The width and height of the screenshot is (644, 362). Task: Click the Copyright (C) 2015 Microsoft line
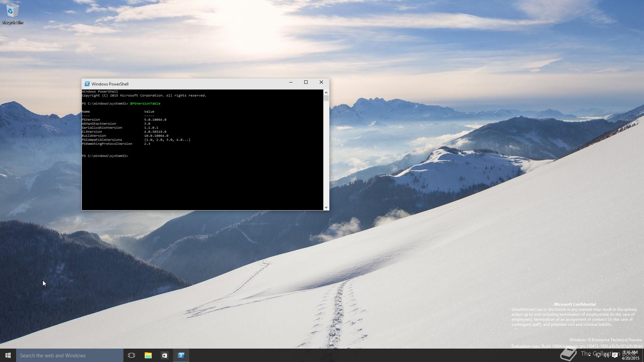144,96
